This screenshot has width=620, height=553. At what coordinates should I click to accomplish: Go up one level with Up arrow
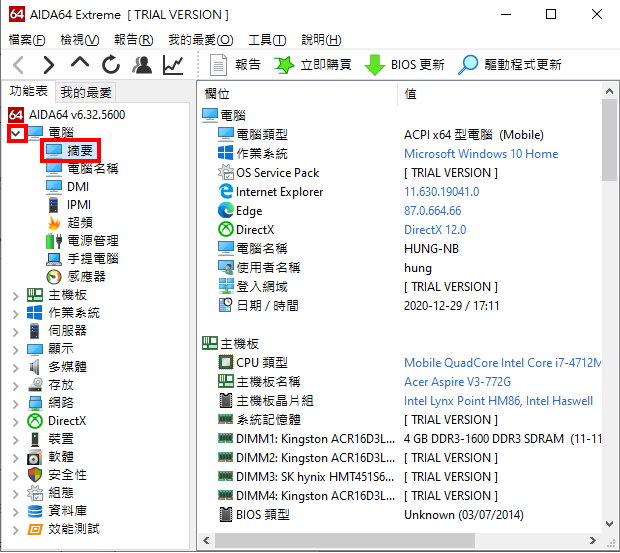(x=79, y=63)
